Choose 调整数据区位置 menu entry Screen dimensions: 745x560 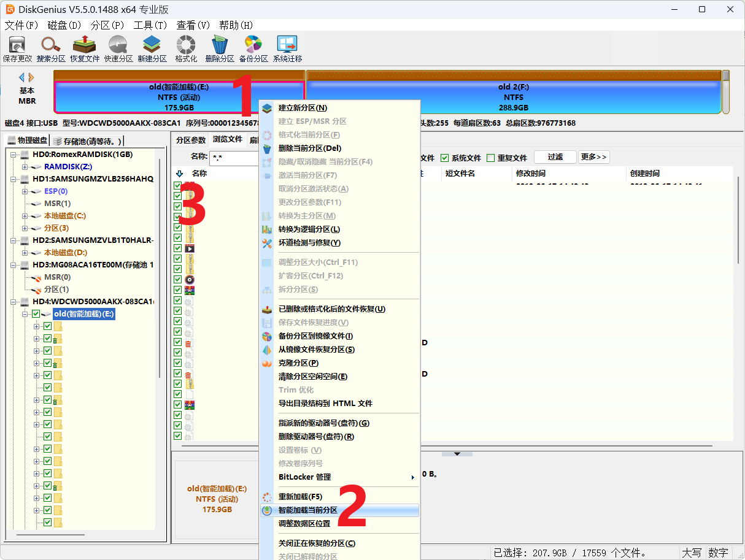(340, 524)
